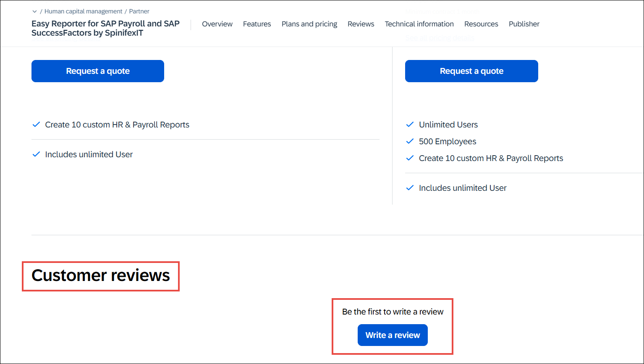Image resolution: width=644 pixels, height=364 pixels.
Task: Switch to the Overview tab
Action: click(217, 24)
